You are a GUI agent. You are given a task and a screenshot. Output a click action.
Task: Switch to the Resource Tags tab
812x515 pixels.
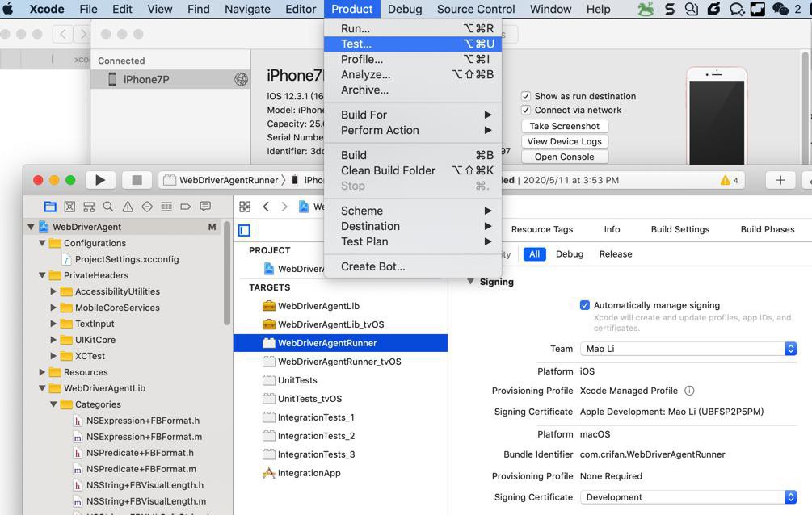pos(541,229)
